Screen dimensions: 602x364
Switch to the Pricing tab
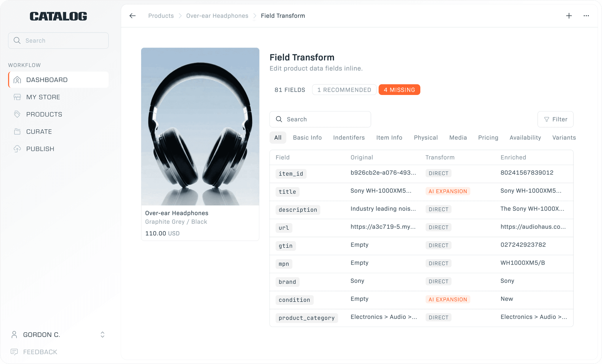pos(488,138)
